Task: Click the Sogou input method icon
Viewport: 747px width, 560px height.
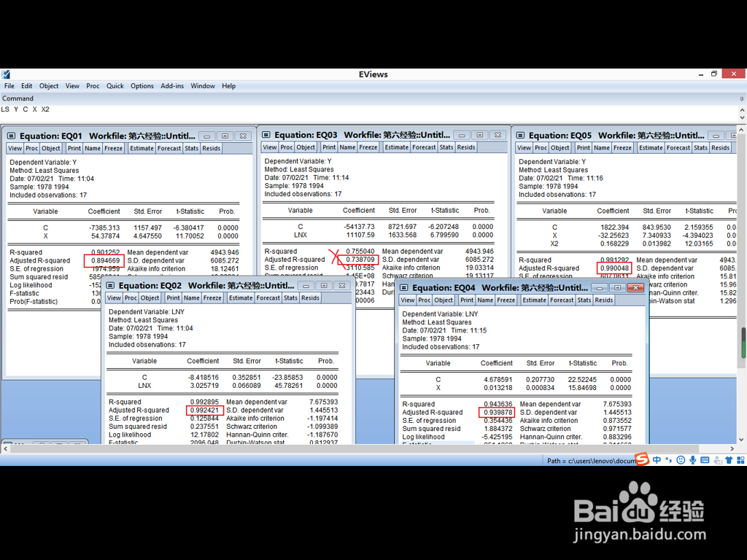Action: point(642,459)
